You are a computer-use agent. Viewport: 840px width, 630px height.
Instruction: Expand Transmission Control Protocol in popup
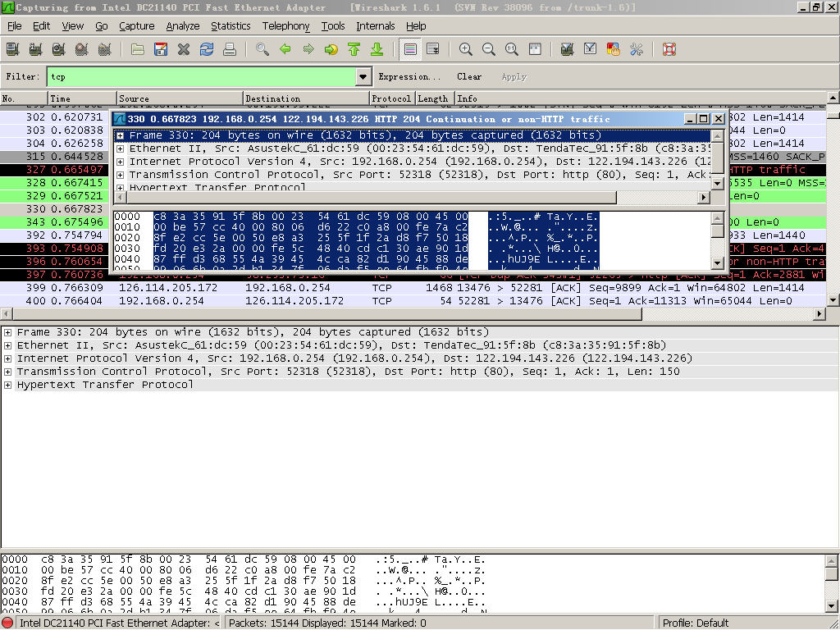click(120, 175)
